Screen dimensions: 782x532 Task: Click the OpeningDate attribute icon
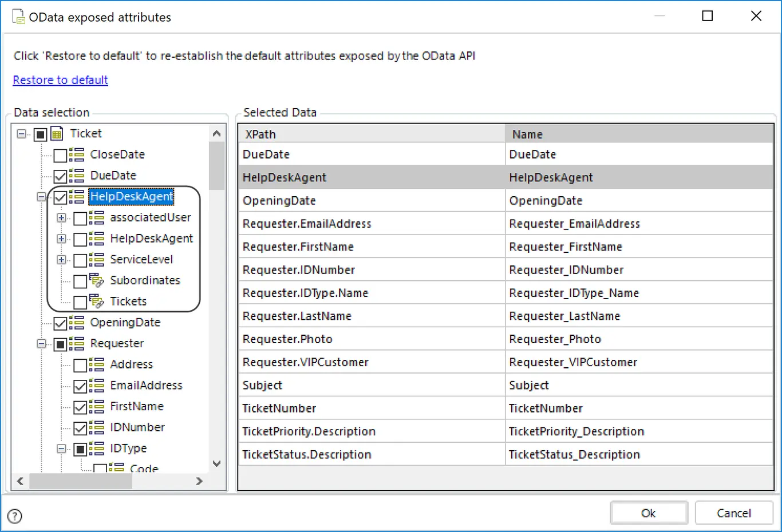pyautogui.click(x=77, y=323)
